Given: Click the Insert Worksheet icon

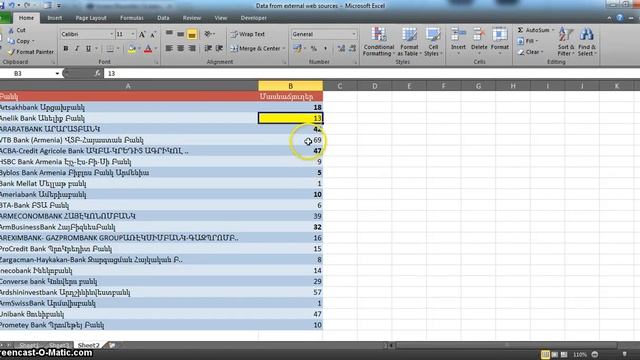Looking at the screenshot, I should point(112,345).
